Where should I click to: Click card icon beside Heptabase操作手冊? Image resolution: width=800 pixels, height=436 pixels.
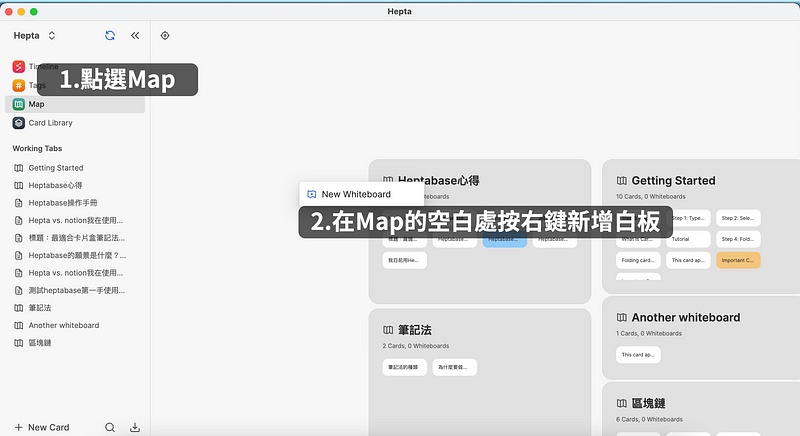[x=19, y=203]
